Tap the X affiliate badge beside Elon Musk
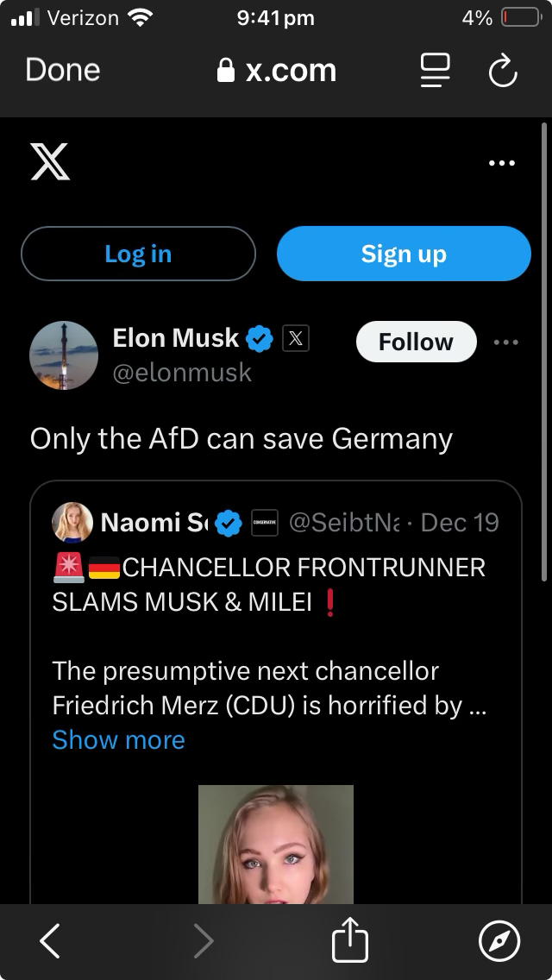Image resolution: width=552 pixels, height=980 pixels. tap(296, 339)
